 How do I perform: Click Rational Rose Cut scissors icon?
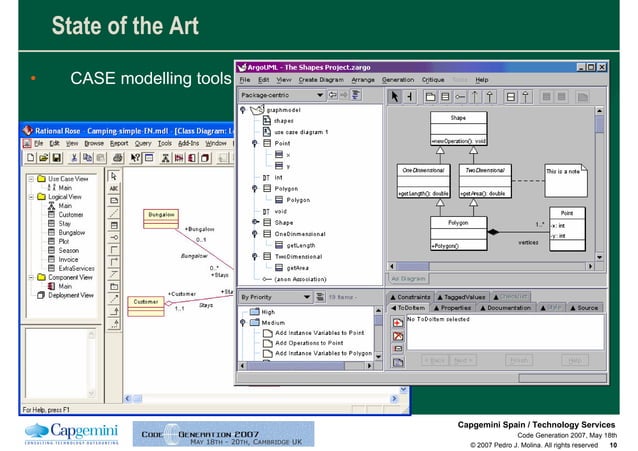coord(74,158)
